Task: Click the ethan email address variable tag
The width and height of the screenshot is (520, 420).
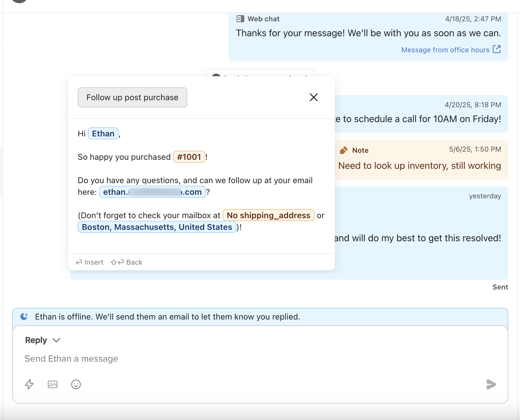Action: tap(152, 192)
